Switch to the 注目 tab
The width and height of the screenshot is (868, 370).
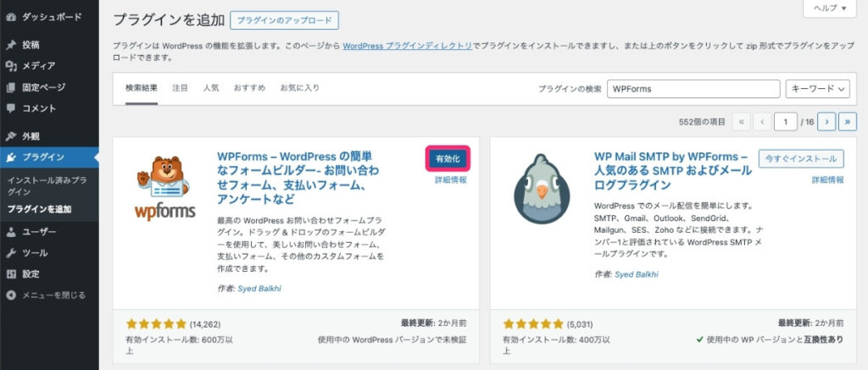pos(180,88)
